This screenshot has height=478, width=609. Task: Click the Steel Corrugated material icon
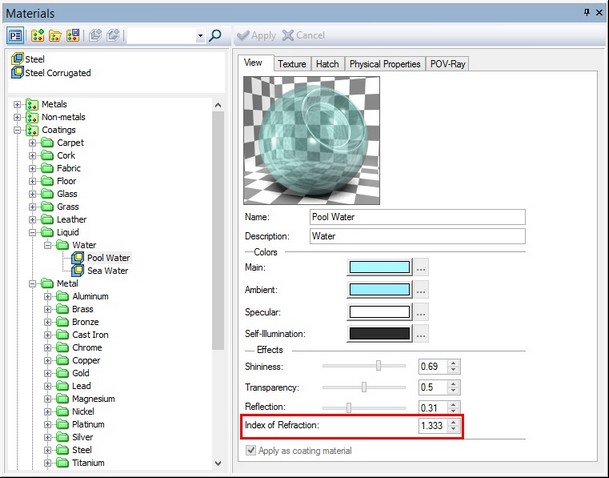[17, 73]
